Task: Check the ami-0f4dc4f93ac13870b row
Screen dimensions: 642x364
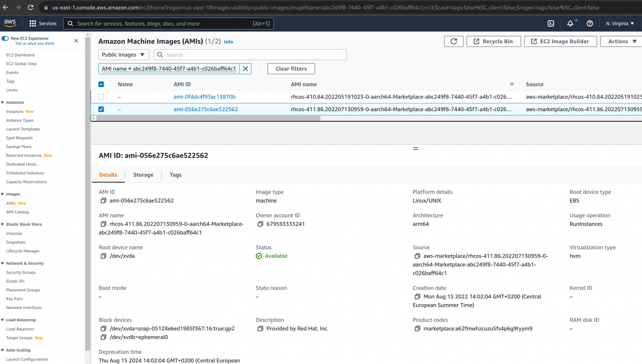Action: (101, 97)
